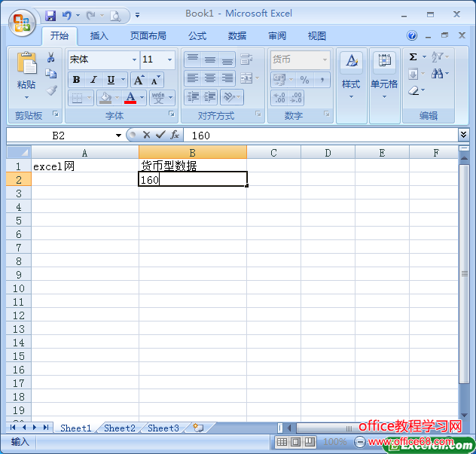Viewport: 476px width, 454px height.
Task: Click the Paste clipboard icon
Action: click(26, 62)
